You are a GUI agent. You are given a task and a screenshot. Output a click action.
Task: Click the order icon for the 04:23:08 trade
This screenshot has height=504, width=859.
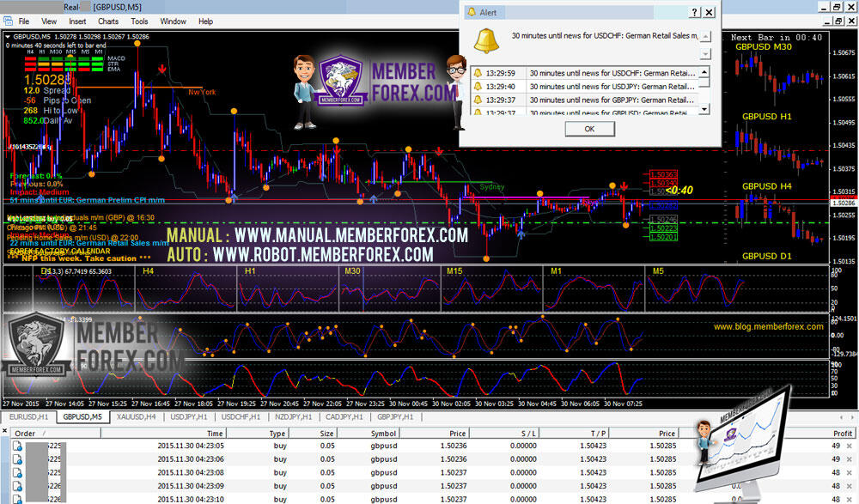pos(17,472)
